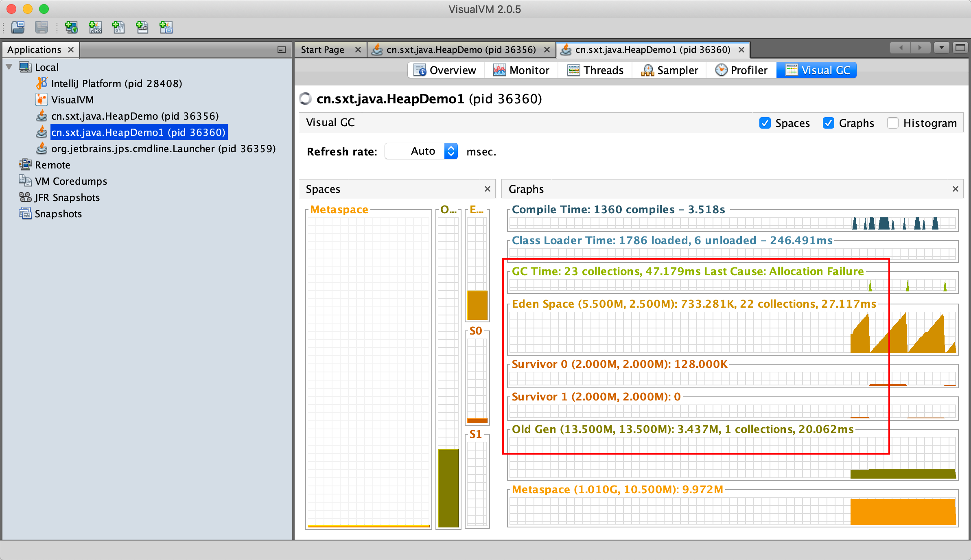Click the GC Time collections graph heading
The width and height of the screenshot is (971, 560).
[x=687, y=271]
